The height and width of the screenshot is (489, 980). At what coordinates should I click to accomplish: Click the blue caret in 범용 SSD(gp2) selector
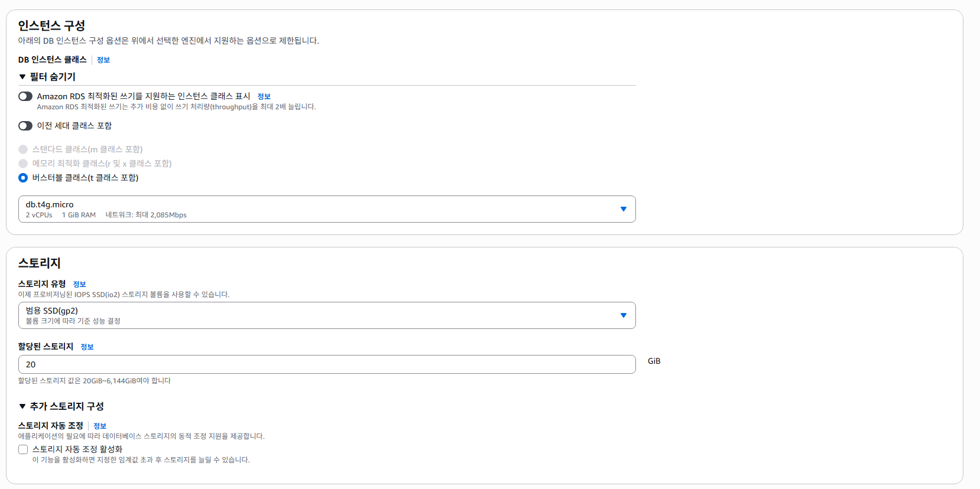[x=623, y=315]
